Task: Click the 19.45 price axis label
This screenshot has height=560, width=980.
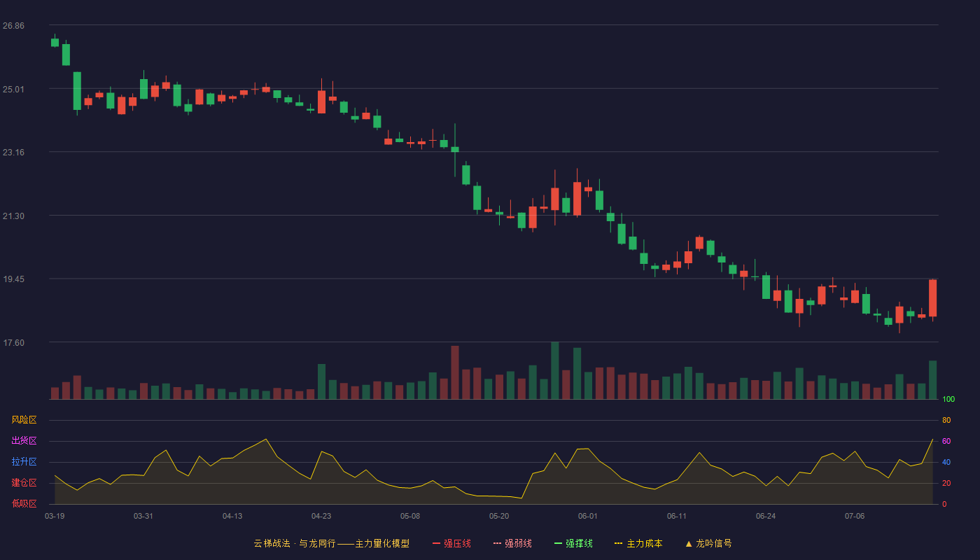Action: pyautogui.click(x=13, y=279)
